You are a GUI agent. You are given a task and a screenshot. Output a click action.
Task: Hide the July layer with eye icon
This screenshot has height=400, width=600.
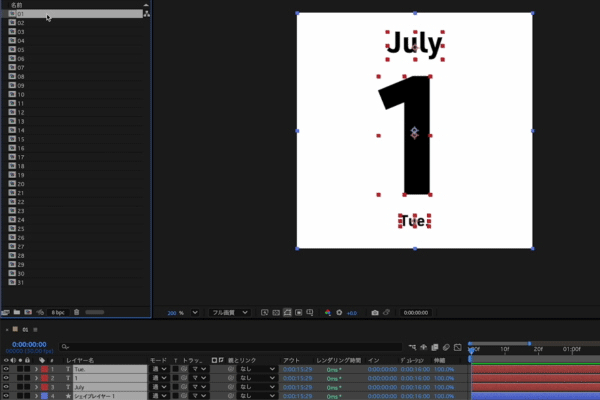[x=6, y=387]
